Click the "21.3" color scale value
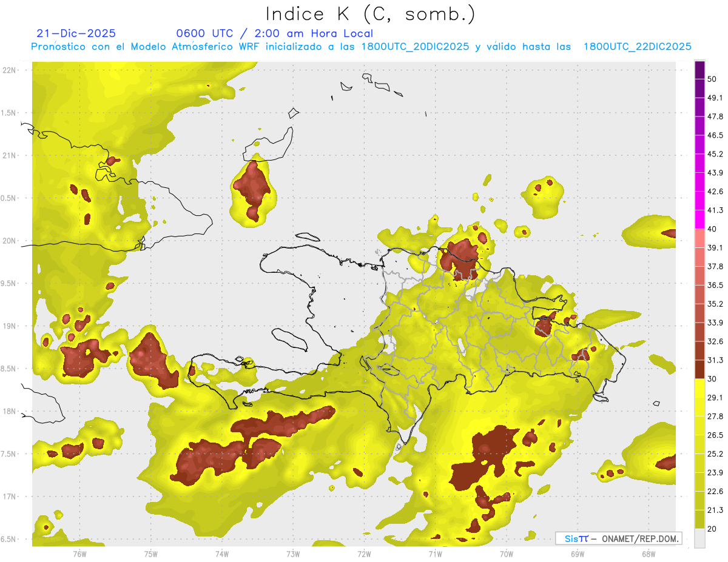This screenshot has width=728, height=562. point(715,510)
